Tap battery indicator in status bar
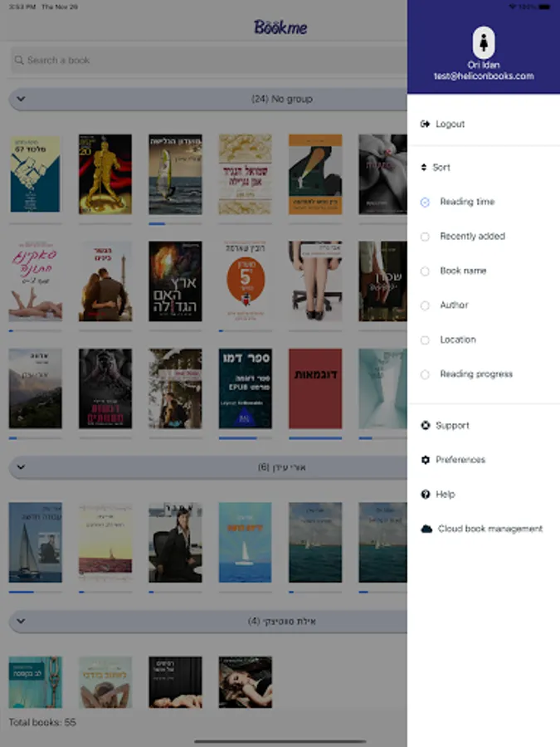 pos(544,7)
